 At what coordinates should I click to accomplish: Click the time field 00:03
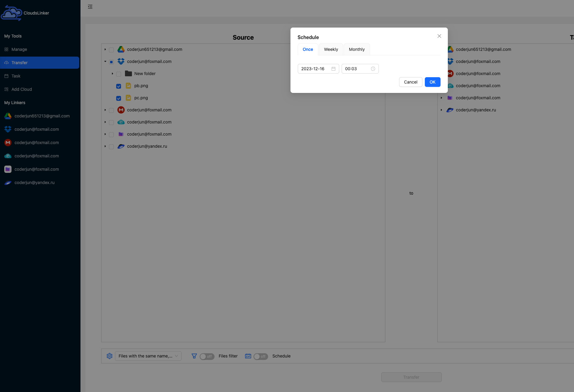tap(360, 69)
